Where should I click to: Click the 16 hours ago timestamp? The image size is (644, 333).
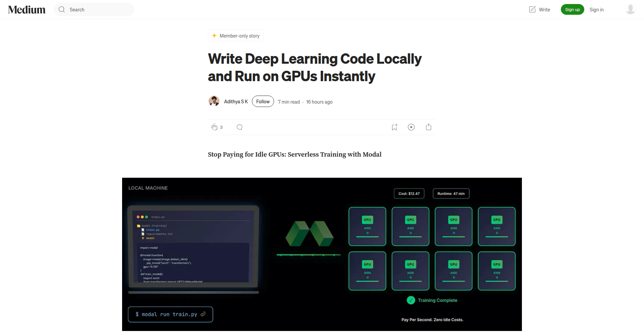(x=319, y=102)
